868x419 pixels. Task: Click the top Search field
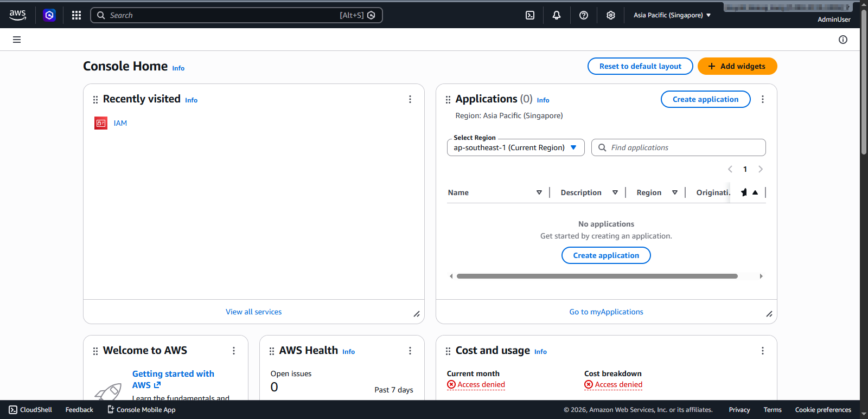pos(237,15)
